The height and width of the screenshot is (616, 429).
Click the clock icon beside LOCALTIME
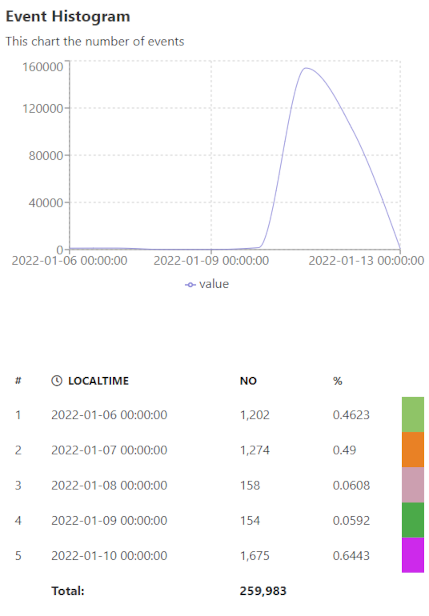[x=57, y=381]
